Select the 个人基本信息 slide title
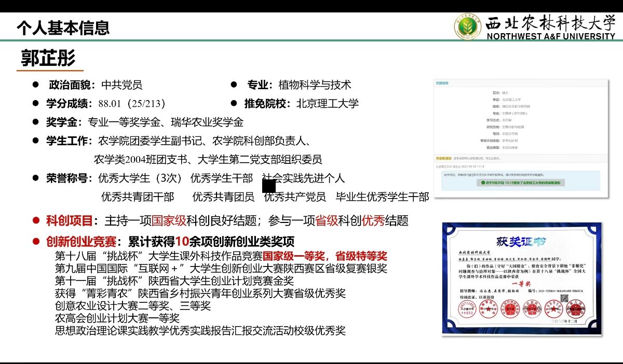Image resolution: width=623 pixels, height=364 pixels. point(63,27)
